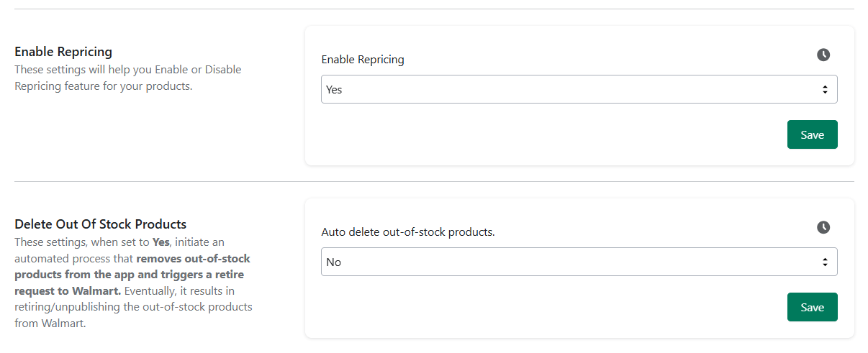Viewport: 868px width, 353px height.
Task: Click the Auto delete out-of-stock products label
Action: coord(408,232)
